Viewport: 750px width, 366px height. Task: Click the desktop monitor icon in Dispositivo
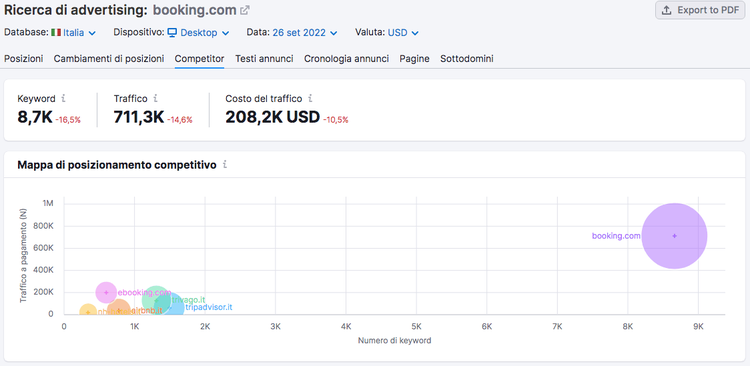coord(172,33)
